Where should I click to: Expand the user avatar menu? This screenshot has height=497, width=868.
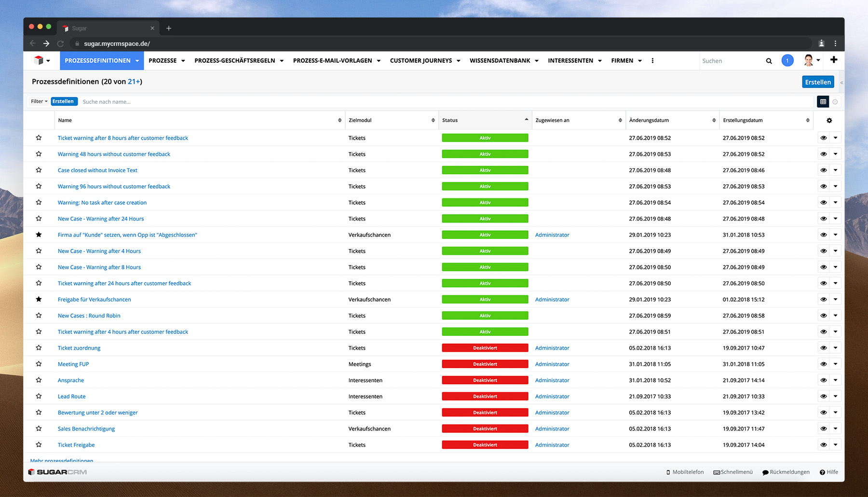(812, 61)
